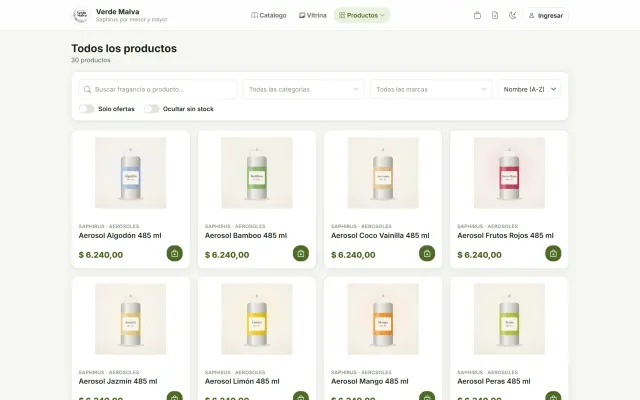Open the Aerosol Bamboo 485 ml title
The height and width of the screenshot is (400, 640).
(246, 236)
